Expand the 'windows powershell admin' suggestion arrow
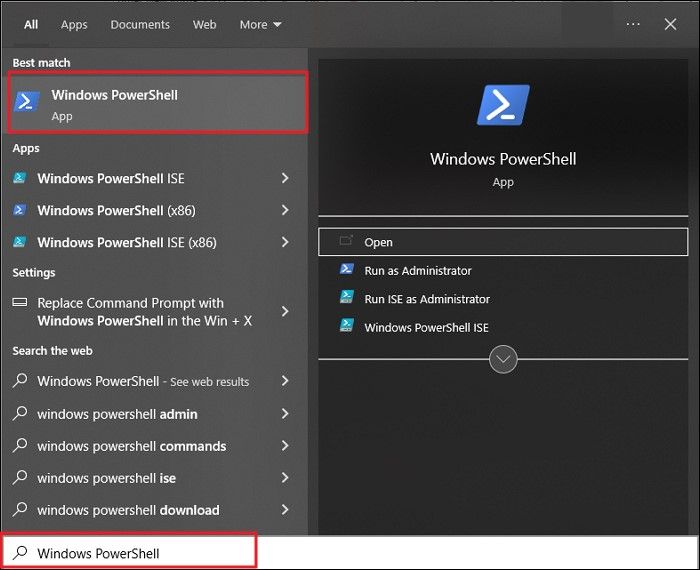The width and height of the screenshot is (700, 570). pyautogui.click(x=285, y=413)
